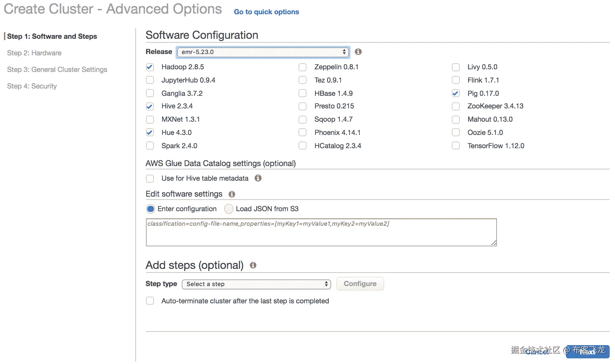Check Auto-terminate cluster after last step
The width and height of the screenshot is (615, 364).
point(150,301)
